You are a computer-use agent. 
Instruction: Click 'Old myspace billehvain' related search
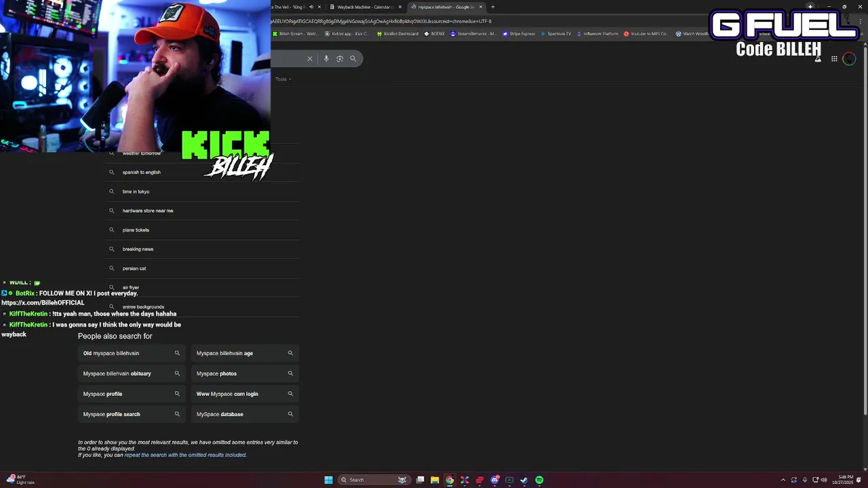click(132, 353)
